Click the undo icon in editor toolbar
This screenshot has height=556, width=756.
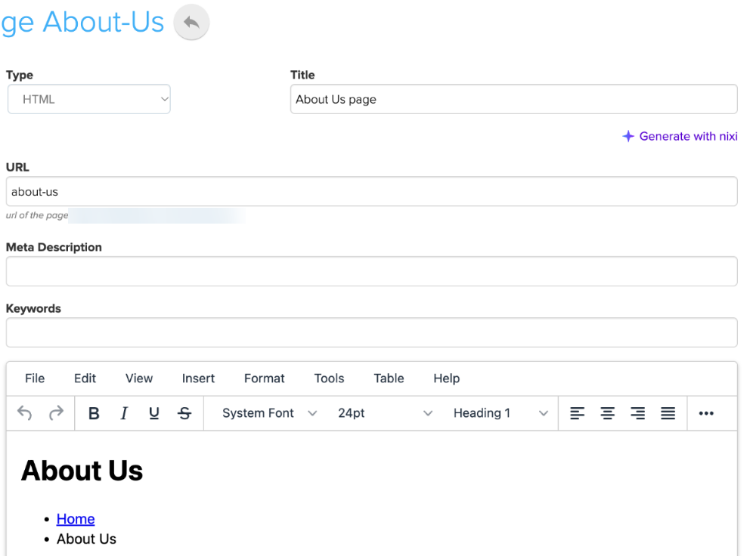[25, 413]
